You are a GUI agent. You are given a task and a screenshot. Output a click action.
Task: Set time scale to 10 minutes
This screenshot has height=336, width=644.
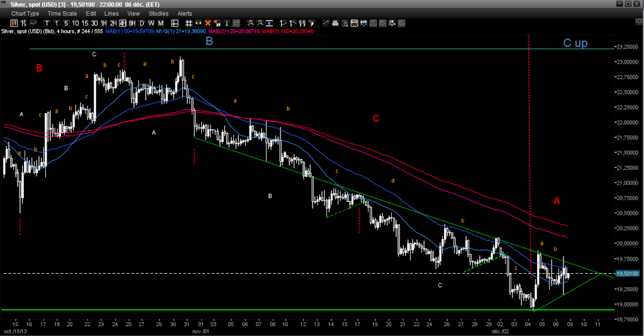75,23
